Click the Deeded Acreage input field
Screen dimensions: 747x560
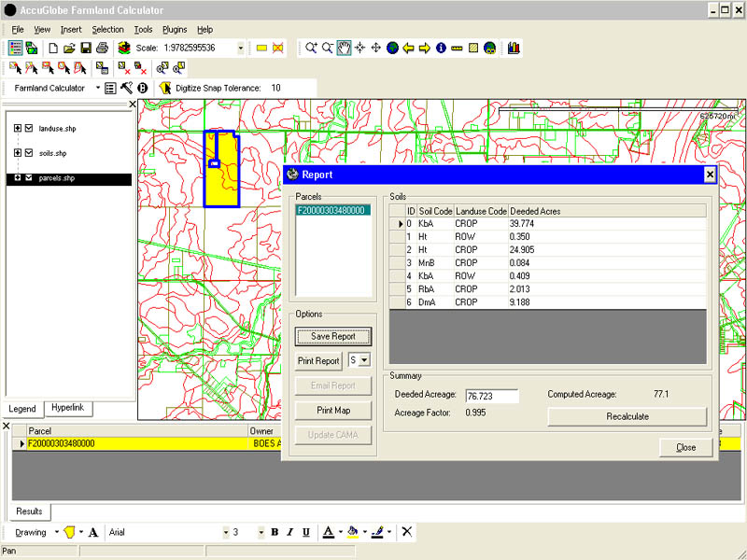tap(492, 396)
